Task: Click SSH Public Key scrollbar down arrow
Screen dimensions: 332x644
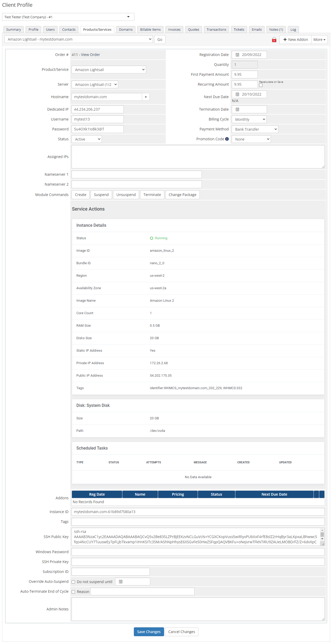Action: (322, 539)
